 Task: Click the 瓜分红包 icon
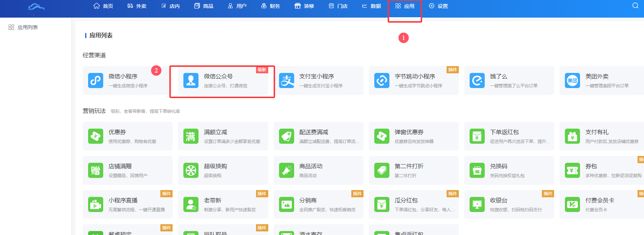click(382, 204)
